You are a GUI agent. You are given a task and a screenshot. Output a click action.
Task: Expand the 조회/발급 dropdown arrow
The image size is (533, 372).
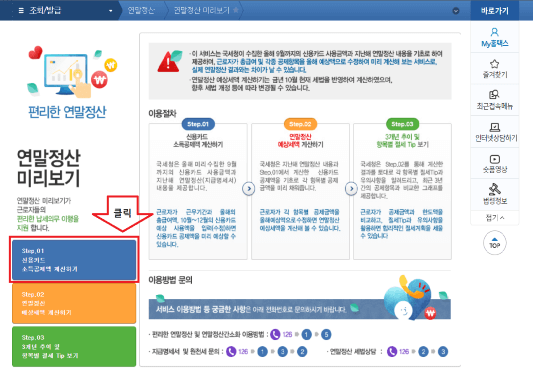tap(110, 11)
